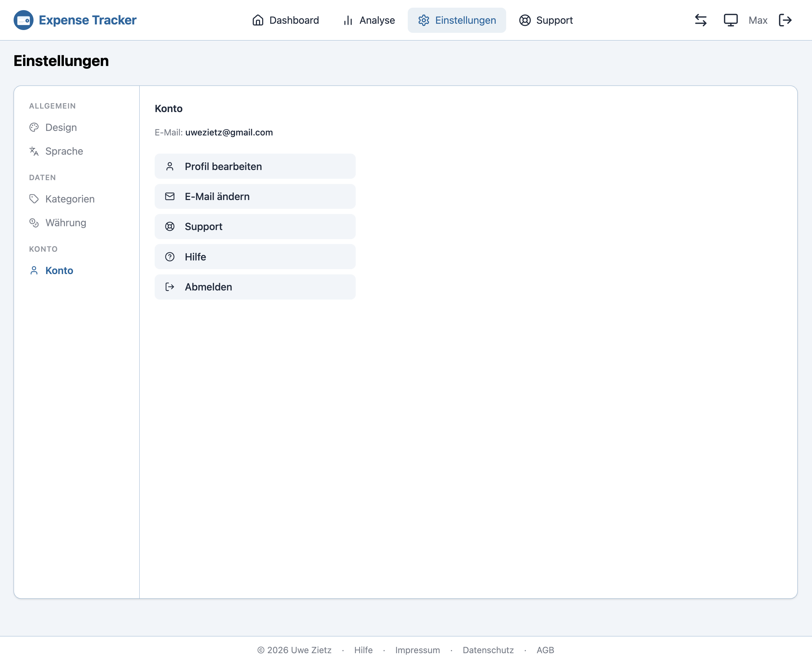Open Hilfe button in Konto panel
This screenshot has height=664, width=812.
tap(255, 257)
